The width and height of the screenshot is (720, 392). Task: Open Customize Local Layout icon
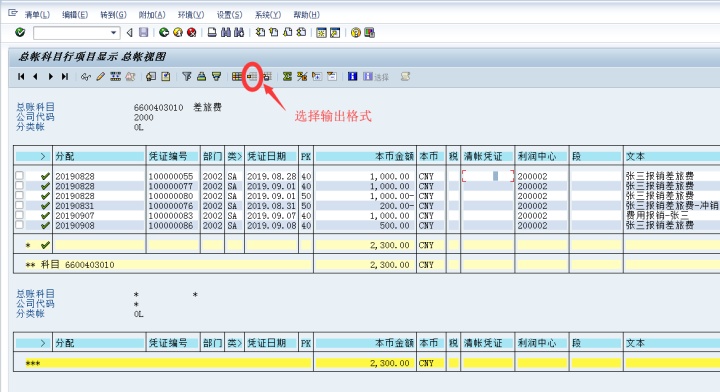[369, 33]
